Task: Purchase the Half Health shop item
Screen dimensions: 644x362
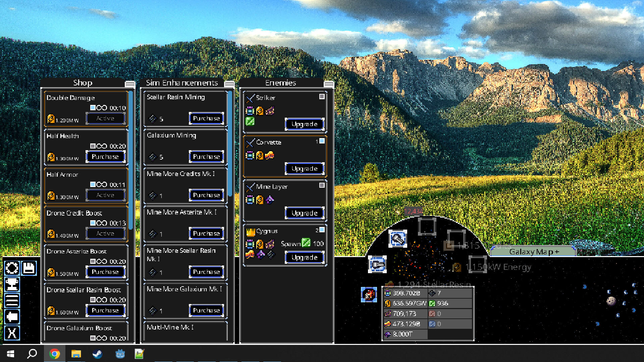Action: click(105, 157)
